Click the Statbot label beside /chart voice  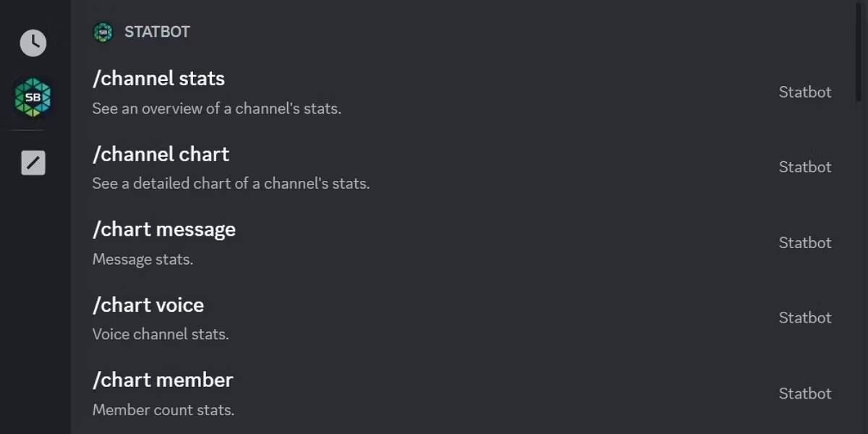coord(805,318)
